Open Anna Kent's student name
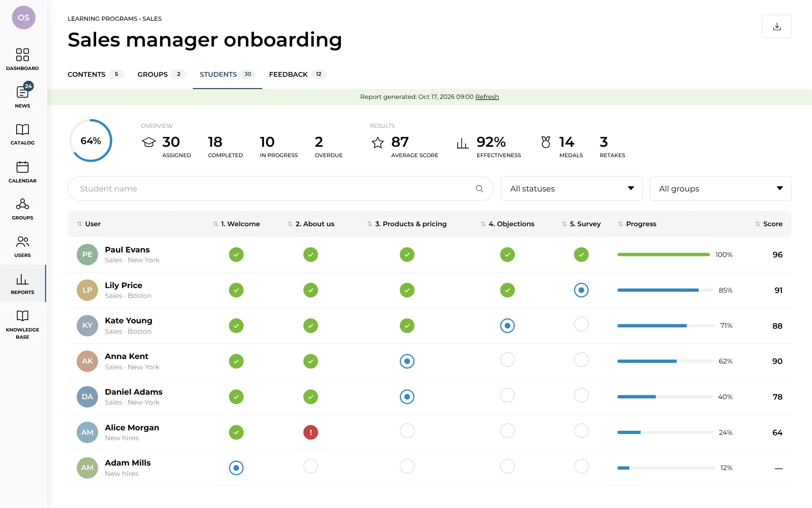Image resolution: width=812 pixels, height=508 pixels. [126, 356]
